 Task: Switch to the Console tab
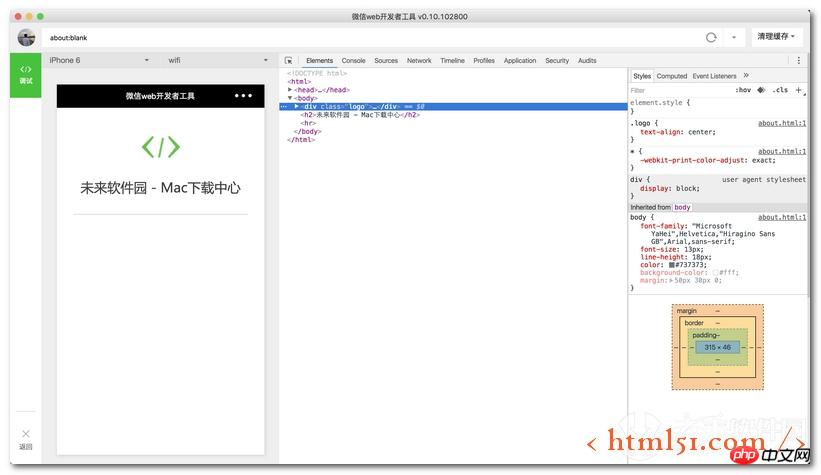[x=353, y=61]
